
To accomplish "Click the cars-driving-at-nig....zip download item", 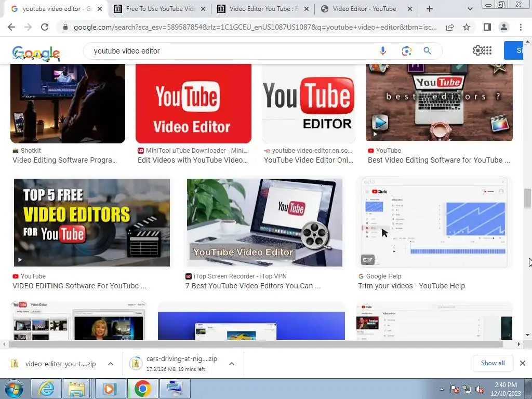I will coord(177,363).
